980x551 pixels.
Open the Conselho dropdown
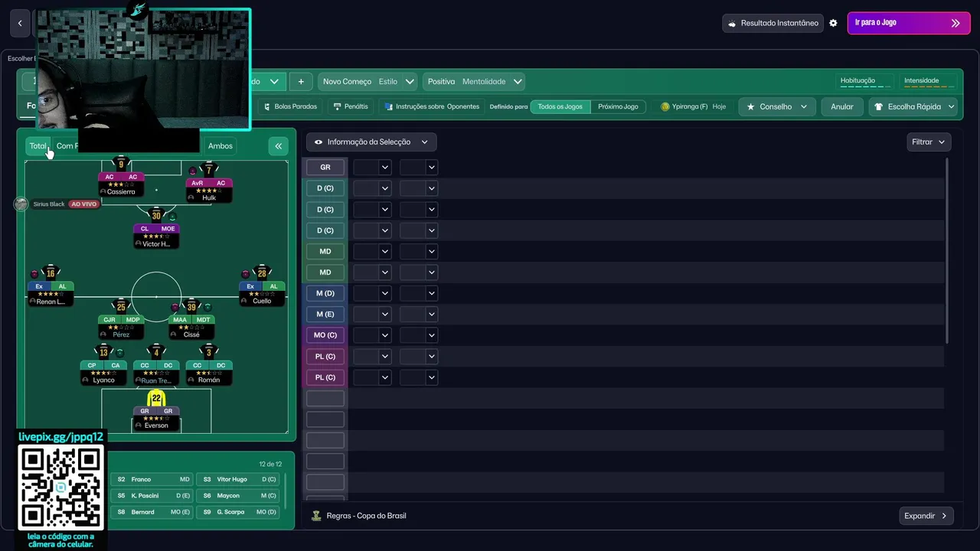point(777,106)
